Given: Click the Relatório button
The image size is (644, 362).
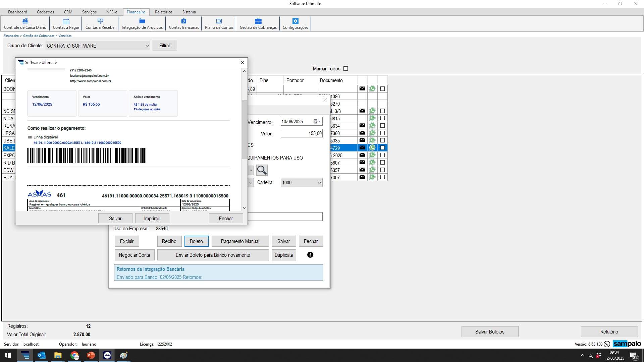Looking at the screenshot, I should 609,332.
